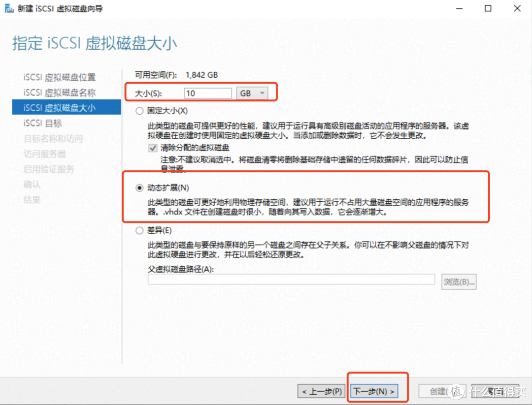
Task: Go to iSCSI 目标 step
Action: (x=43, y=124)
